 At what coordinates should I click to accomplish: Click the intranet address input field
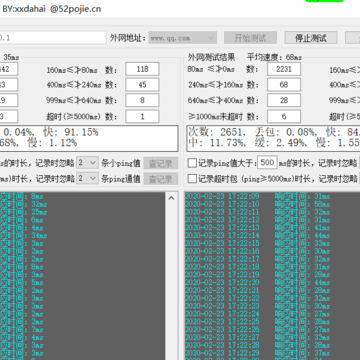coord(53,38)
